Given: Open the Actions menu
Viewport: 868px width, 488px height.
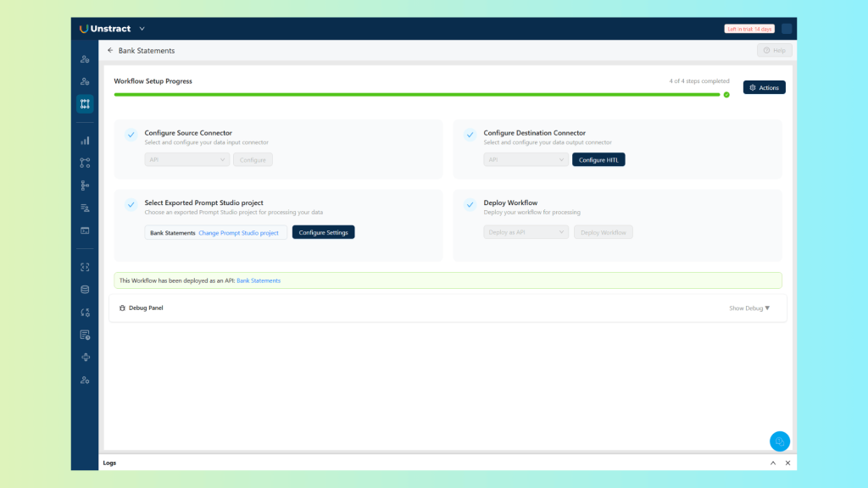Looking at the screenshot, I should pos(764,87).
